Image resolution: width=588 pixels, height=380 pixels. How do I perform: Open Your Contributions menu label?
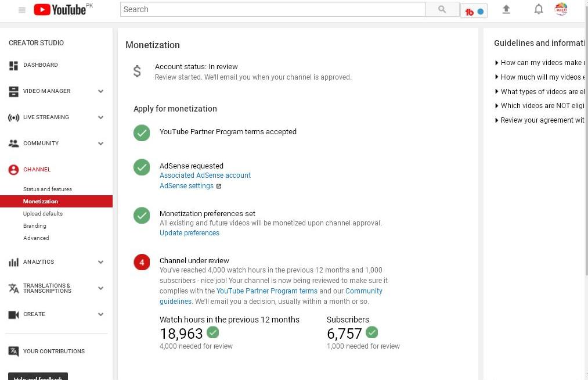coord(54,351)
